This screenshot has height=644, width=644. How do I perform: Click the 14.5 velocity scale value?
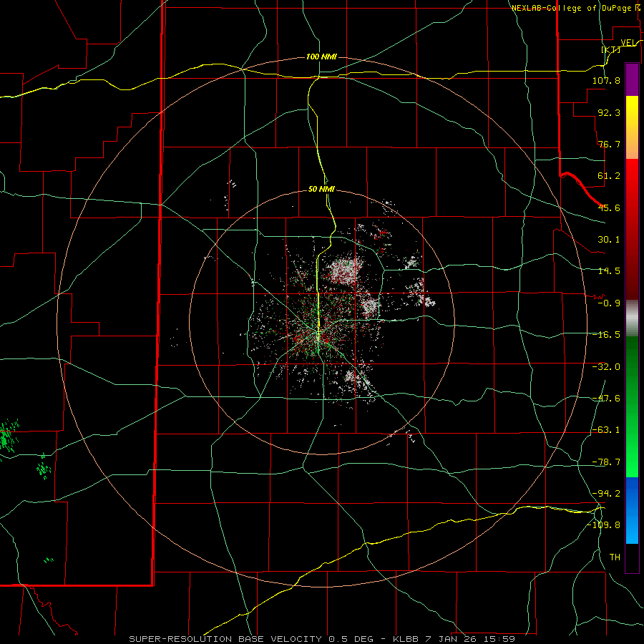pos(609,271)
